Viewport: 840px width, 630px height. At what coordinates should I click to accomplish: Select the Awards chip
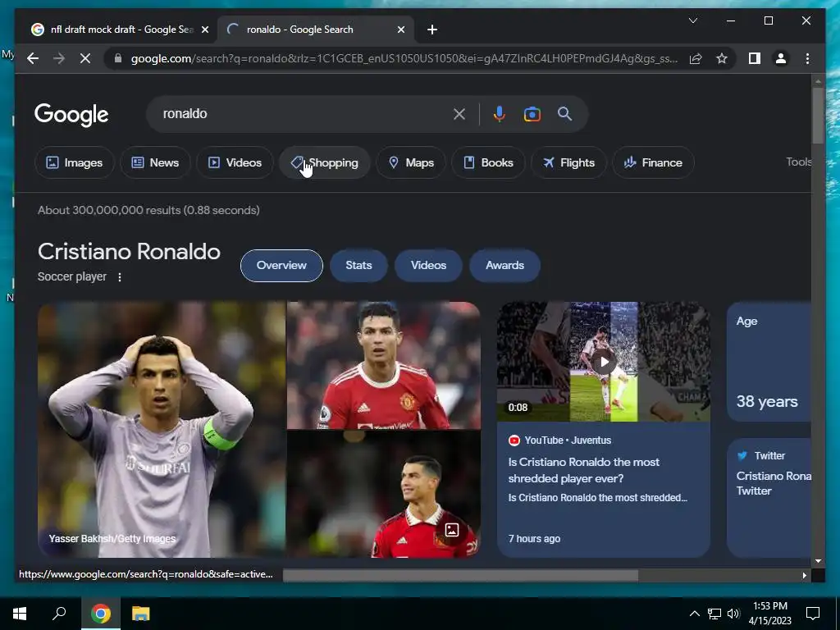point(504,265)
